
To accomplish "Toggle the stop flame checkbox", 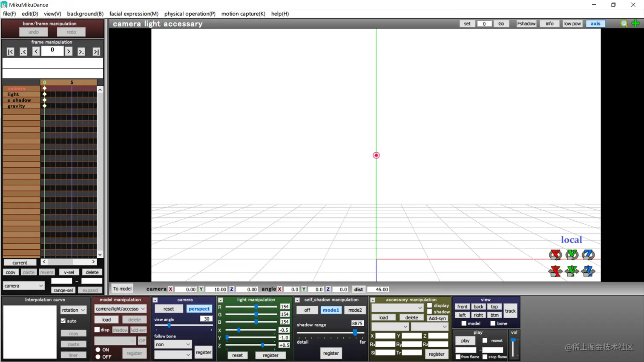I will [x=485, y=357].
